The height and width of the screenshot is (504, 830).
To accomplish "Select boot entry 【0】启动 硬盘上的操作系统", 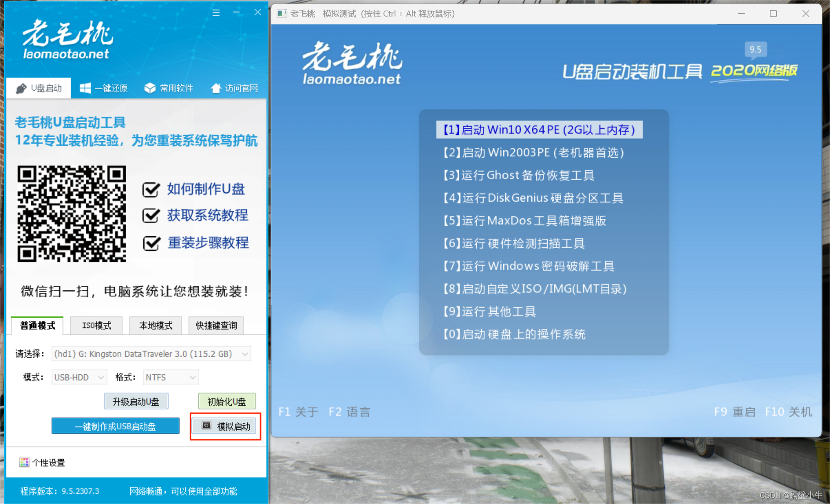I will click(x=514, y=334).
